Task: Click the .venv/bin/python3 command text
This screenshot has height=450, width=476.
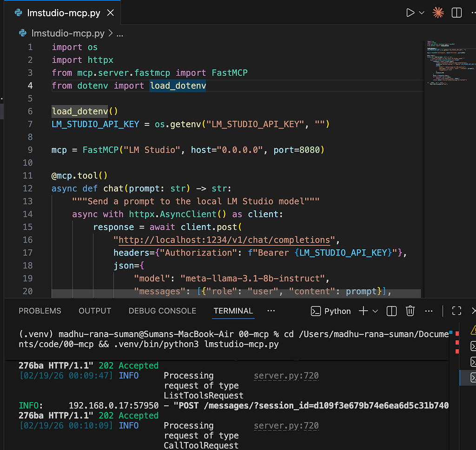Action: (x=156, y=344)
